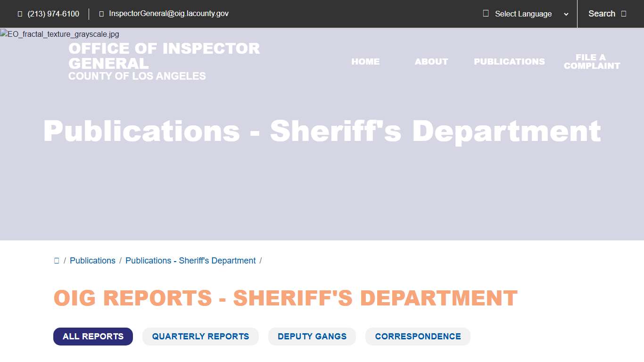
Task: Expand the language chevron arrow
Action: point(566,14)
